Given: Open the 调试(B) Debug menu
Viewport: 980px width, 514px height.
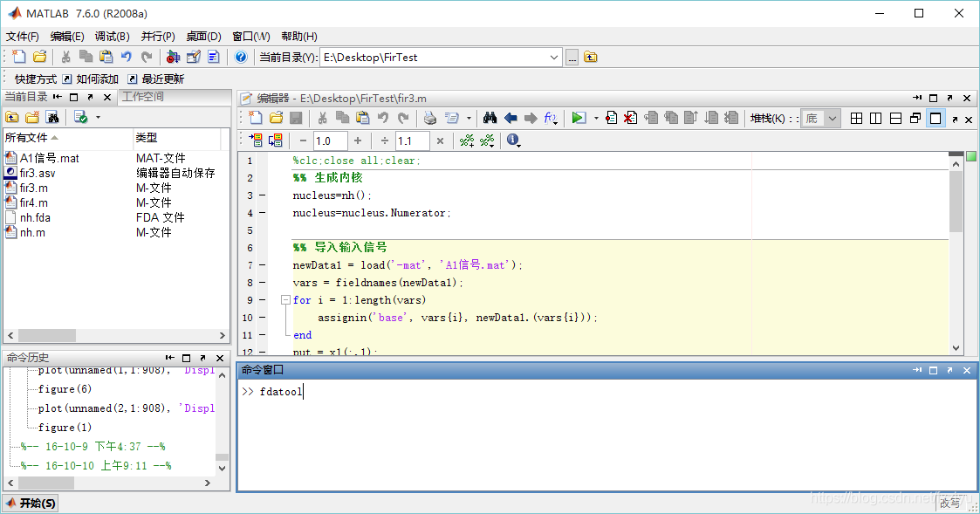Looking at the screenshot, I should [x=112, y=37].
